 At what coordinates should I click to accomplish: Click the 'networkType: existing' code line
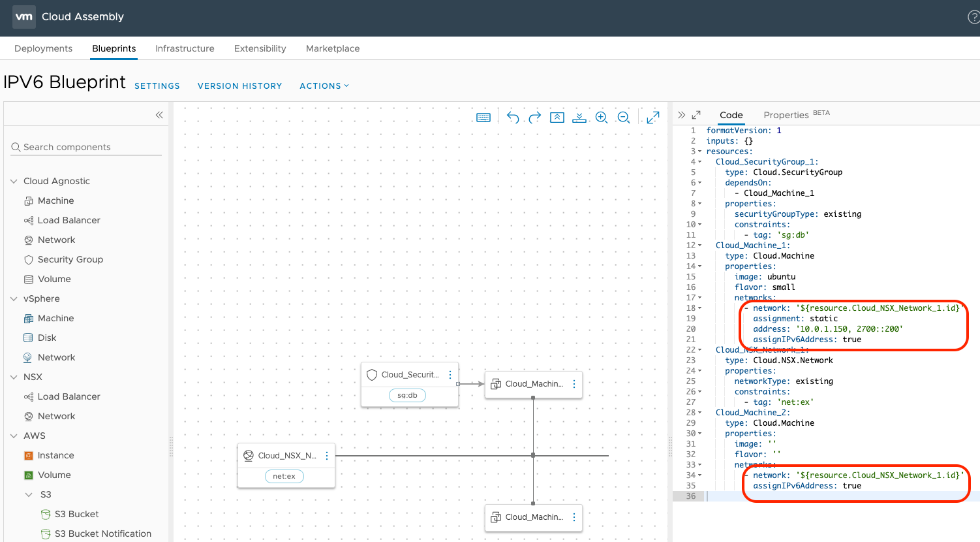784,381
